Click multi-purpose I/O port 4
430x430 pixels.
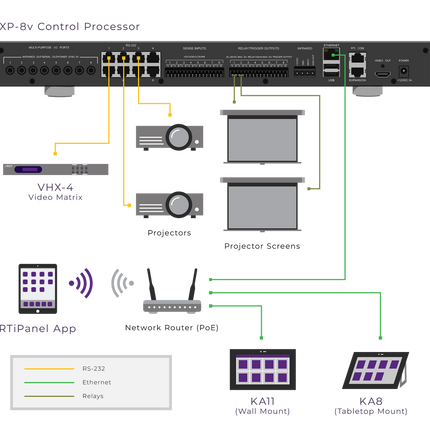pyautogui.click(x=45, y=70)
